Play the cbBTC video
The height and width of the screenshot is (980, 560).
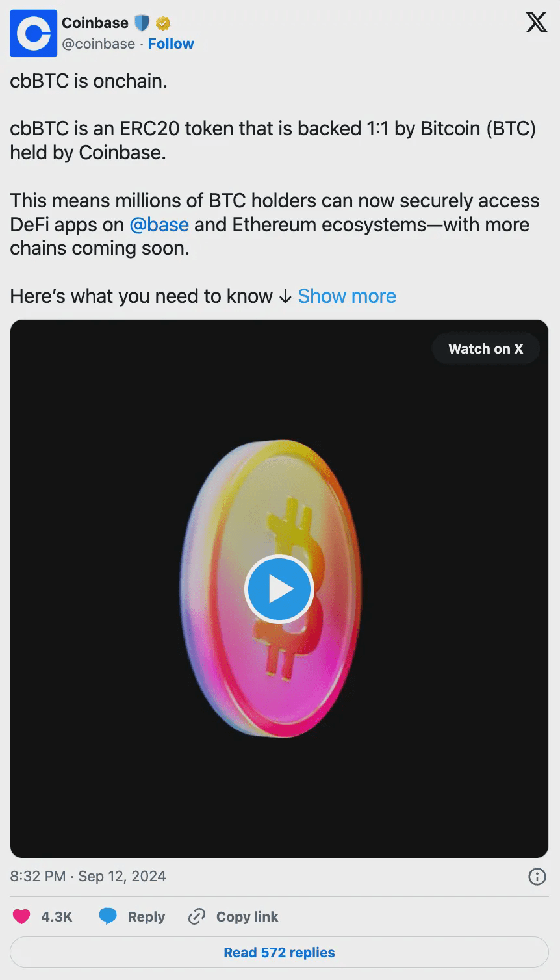coord(279,589)
